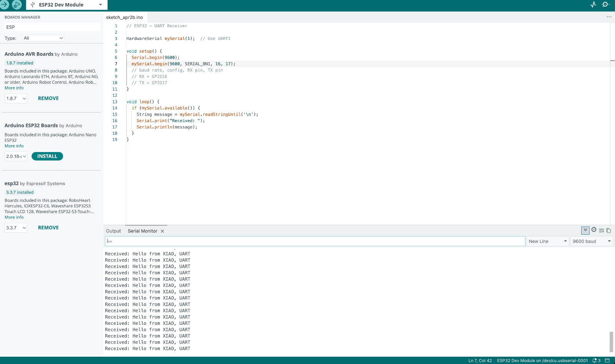Click the Serial Monitor vertical scrollbar thumb
The height and width of the screenshot is (364, 615).
[x=611, y=342]
